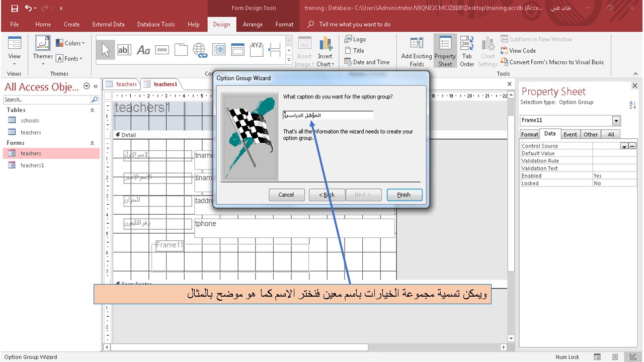The image size is (644, 362).
Task: Choose the Text Box control
Action: point(124,50)
